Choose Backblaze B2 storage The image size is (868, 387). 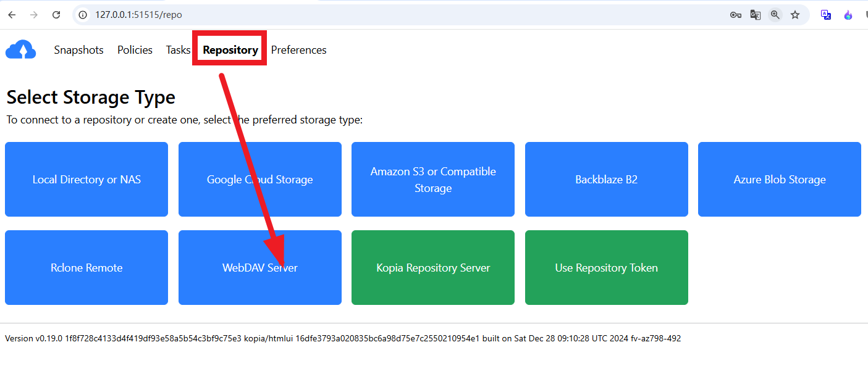click(x=607, y=180)
